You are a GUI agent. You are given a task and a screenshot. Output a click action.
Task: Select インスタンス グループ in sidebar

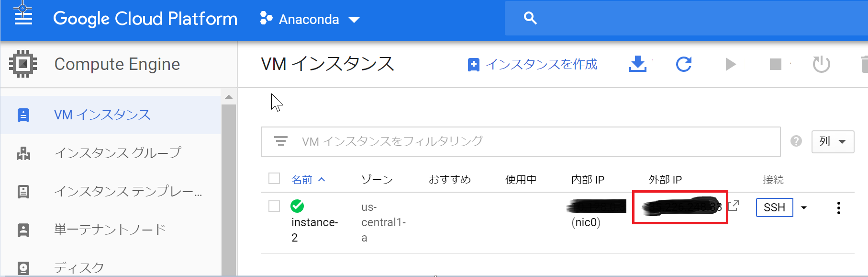click(117, 153)
